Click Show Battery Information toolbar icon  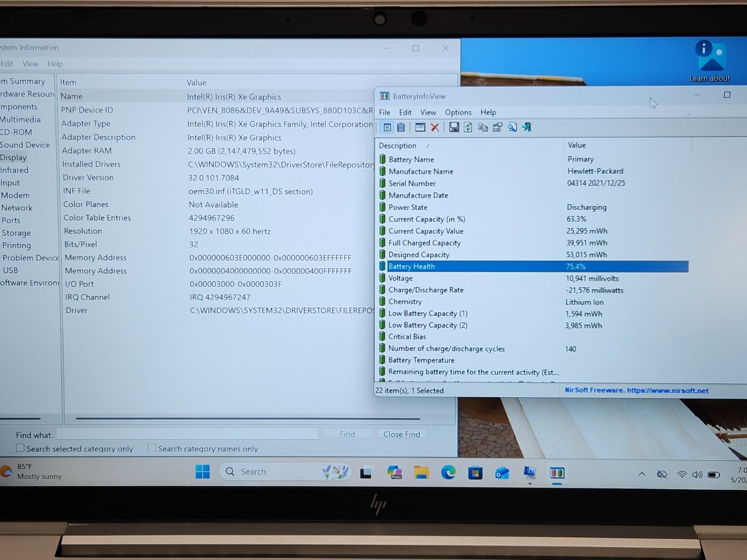click(387, 127)
